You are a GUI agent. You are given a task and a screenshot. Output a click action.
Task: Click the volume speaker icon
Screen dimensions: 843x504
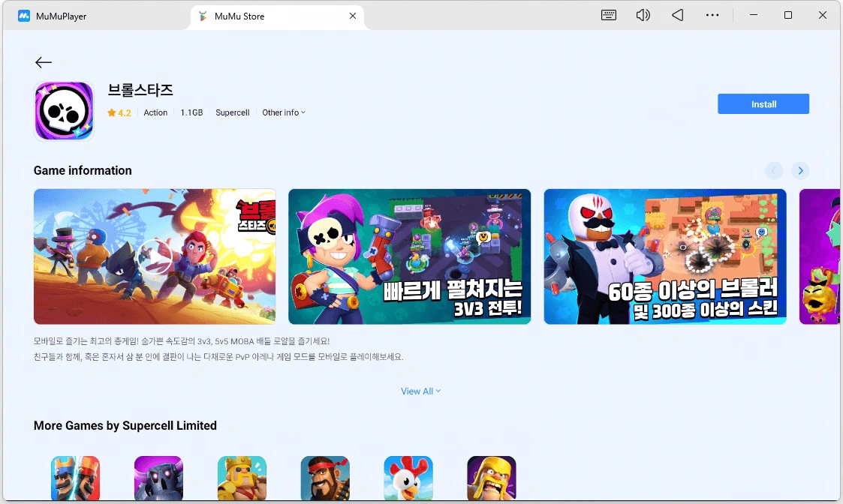[643, 16]
